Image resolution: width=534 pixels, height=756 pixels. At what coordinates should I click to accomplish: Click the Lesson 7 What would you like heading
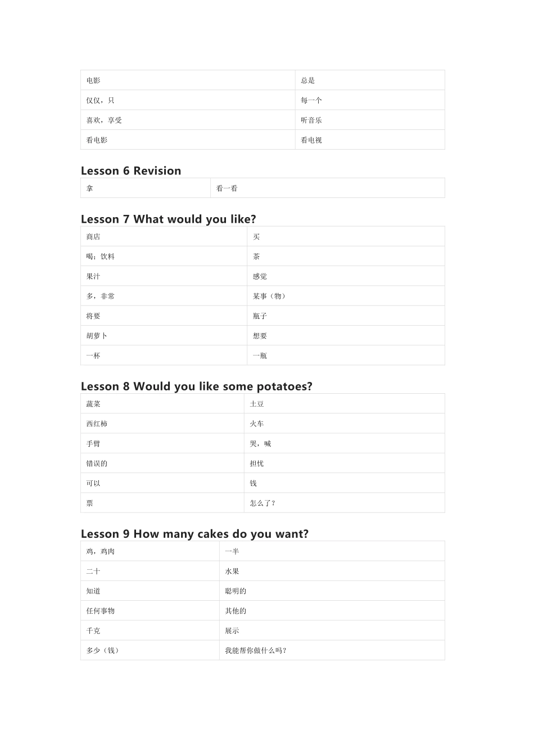pos(168,219)
